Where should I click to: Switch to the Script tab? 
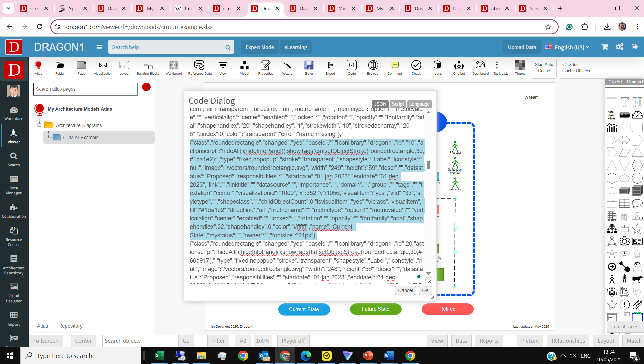(x=398, y=104)
